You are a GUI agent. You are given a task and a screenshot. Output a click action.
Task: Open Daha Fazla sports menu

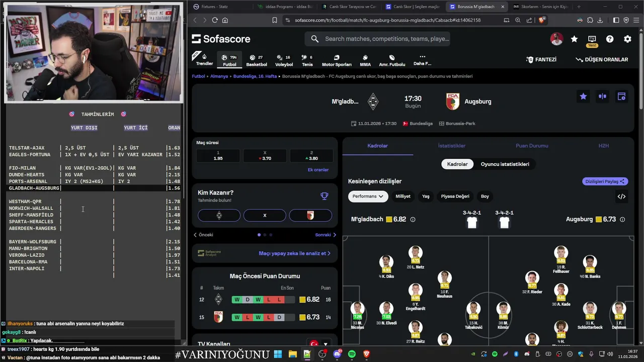tap(422, 60)
